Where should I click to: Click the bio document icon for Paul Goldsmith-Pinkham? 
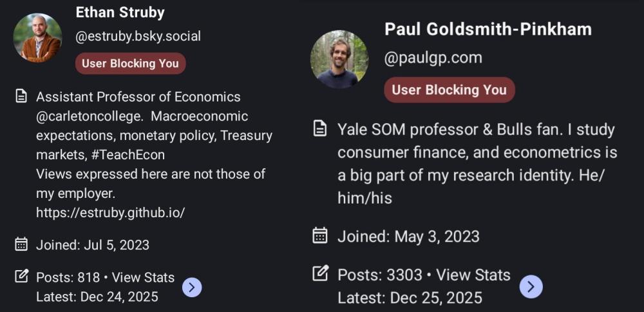point(320,130)
